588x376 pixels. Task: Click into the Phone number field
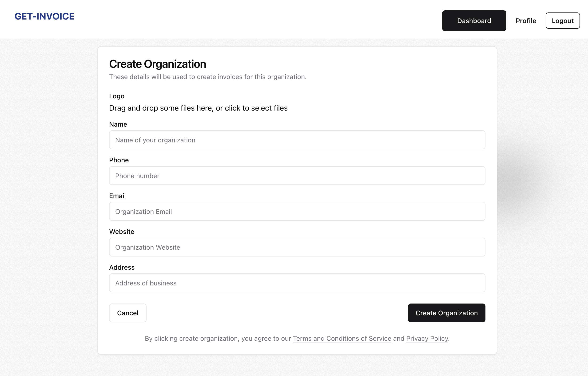pos(297,176)
